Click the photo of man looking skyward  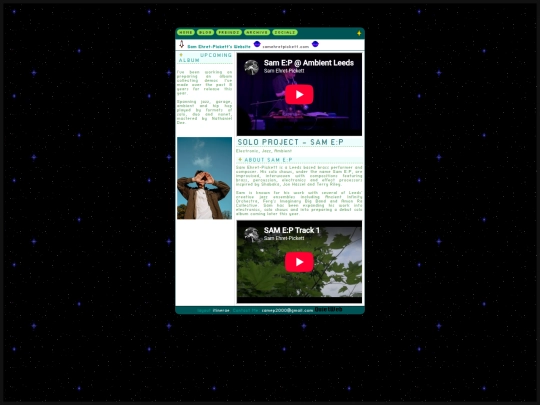205,178
